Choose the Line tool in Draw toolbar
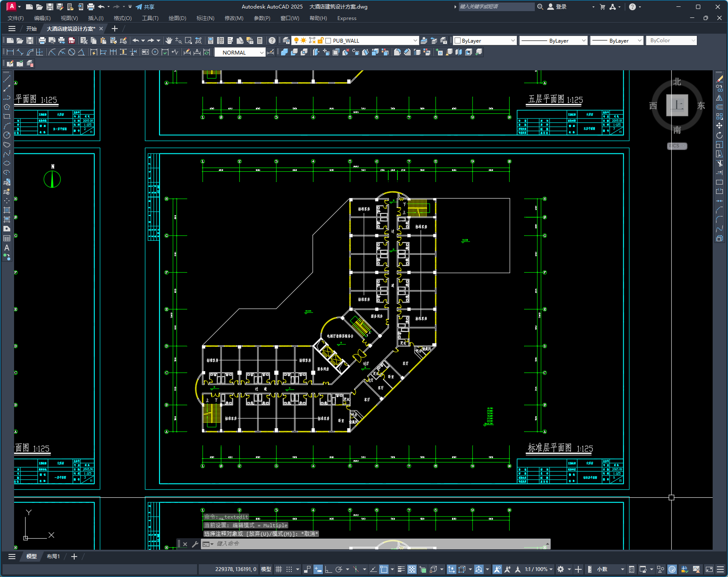Image resolution: width=728 pixels, height=577 pixels. (7, 79)
